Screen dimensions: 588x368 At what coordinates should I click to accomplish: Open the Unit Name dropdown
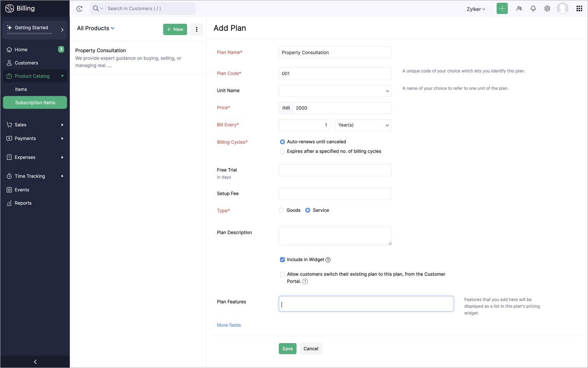(x=335, y=91)
